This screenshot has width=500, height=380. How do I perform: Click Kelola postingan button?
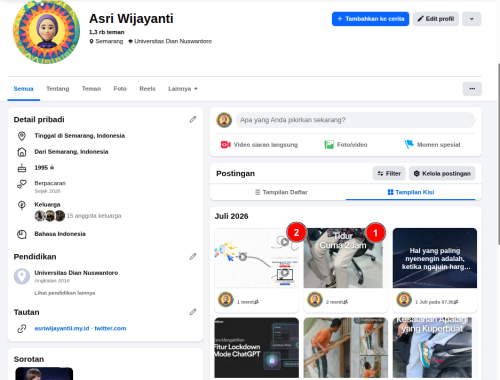(x=442, y=173)
